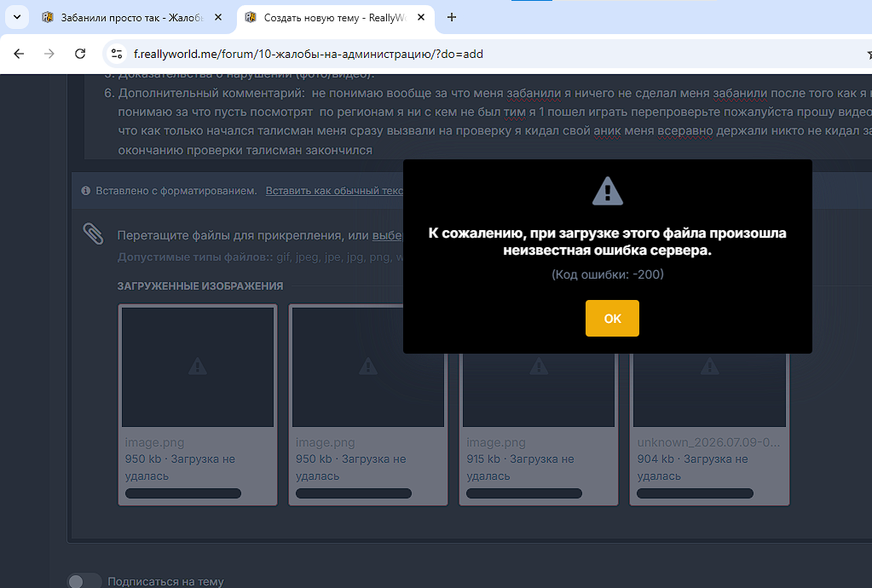The width and height of the screenshot is (872, 588).
Task: Click the 'выберите' file selection link
Action: tap(387, 235)
